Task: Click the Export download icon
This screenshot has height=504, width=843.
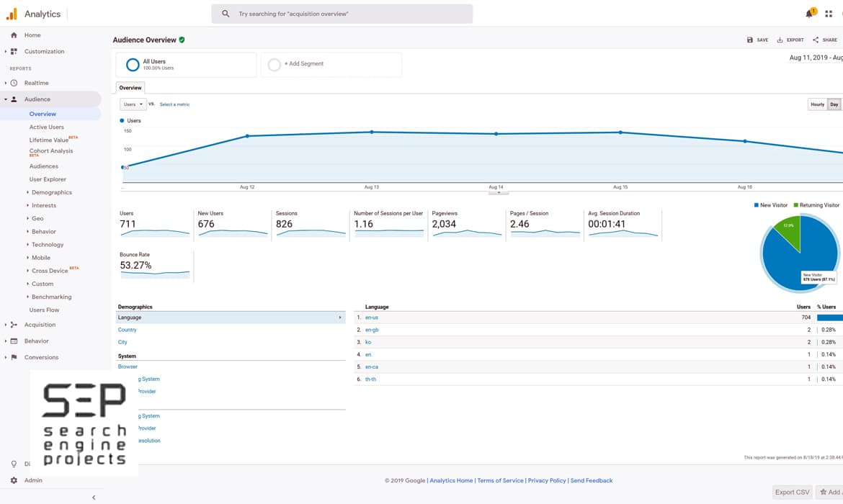Action: click(x=780, y=40)
